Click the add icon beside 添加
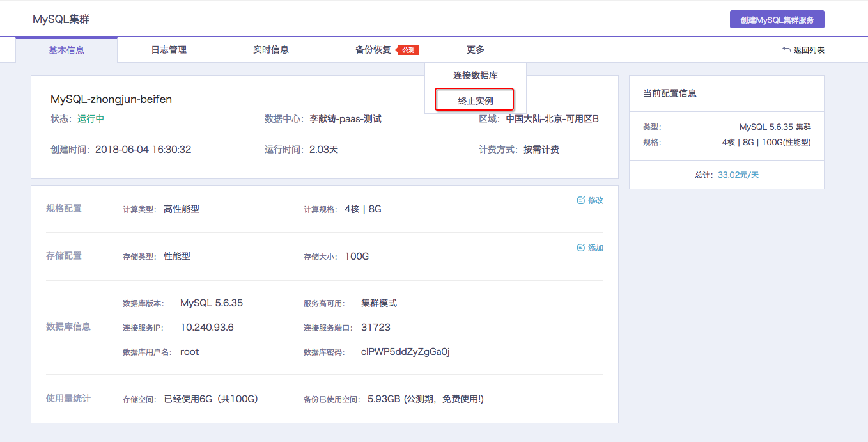Screen dimensions: 868x442 [x=581, y=248]
